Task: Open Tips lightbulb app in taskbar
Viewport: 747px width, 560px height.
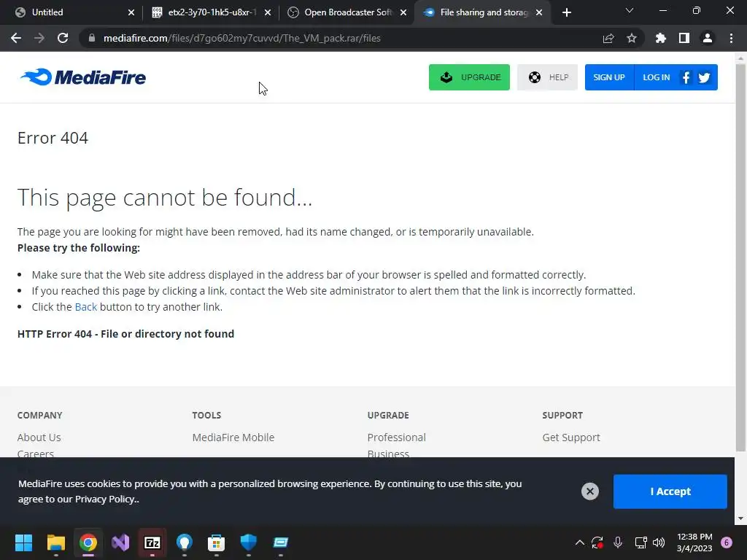Action: click(x=185, y=542)
